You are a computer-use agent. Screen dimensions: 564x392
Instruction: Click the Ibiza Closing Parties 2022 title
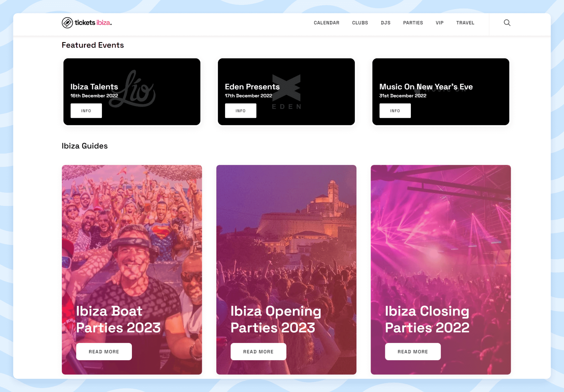pyautogui.click(x=427, y=319)
